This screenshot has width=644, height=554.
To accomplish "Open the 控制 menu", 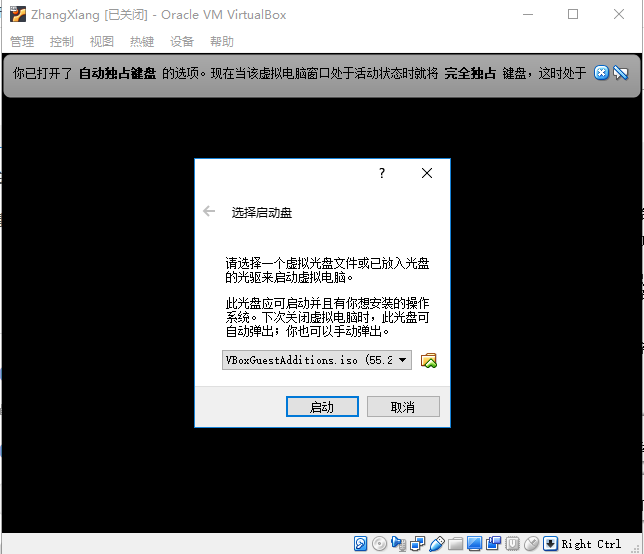I will point(62,41).
